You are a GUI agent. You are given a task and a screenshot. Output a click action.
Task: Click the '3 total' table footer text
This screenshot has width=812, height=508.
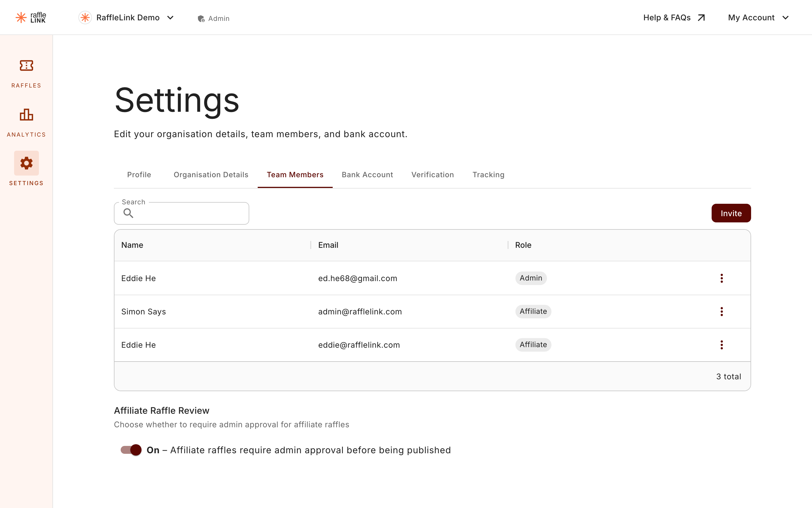729,376
